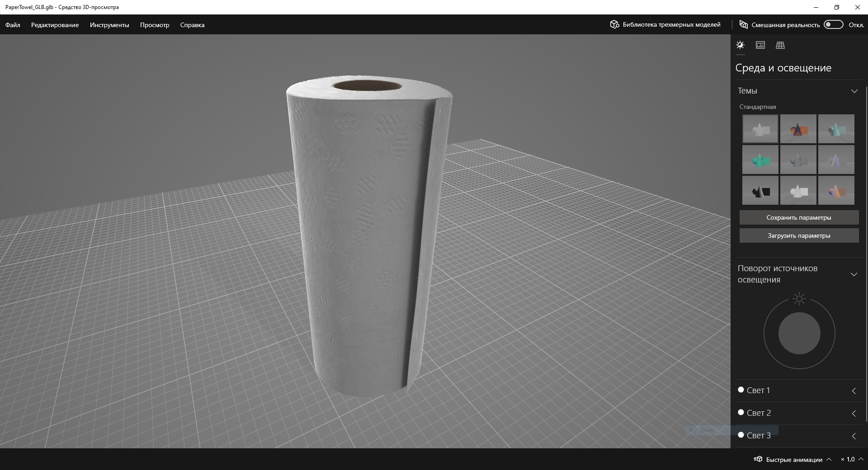This screenshot has width=868, height=470.
Task: Open the Grid and views tab icon
Action: point(780,45)
